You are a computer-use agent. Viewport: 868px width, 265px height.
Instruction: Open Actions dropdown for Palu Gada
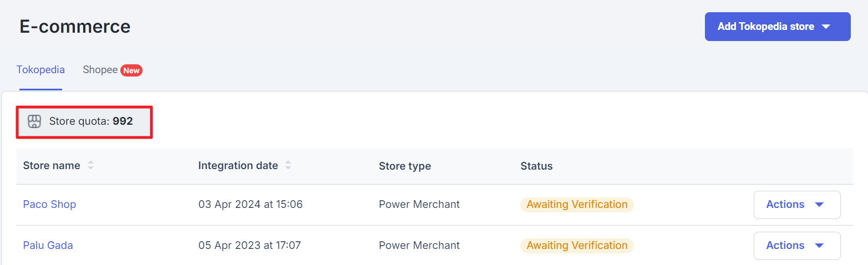(796, 246)
